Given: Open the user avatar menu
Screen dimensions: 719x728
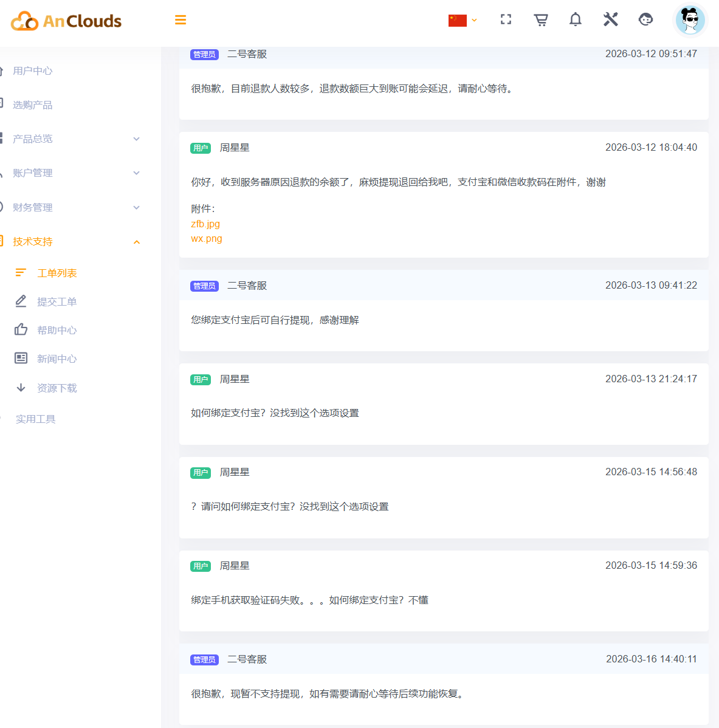Looking at the screenshot, I should 690,20.
